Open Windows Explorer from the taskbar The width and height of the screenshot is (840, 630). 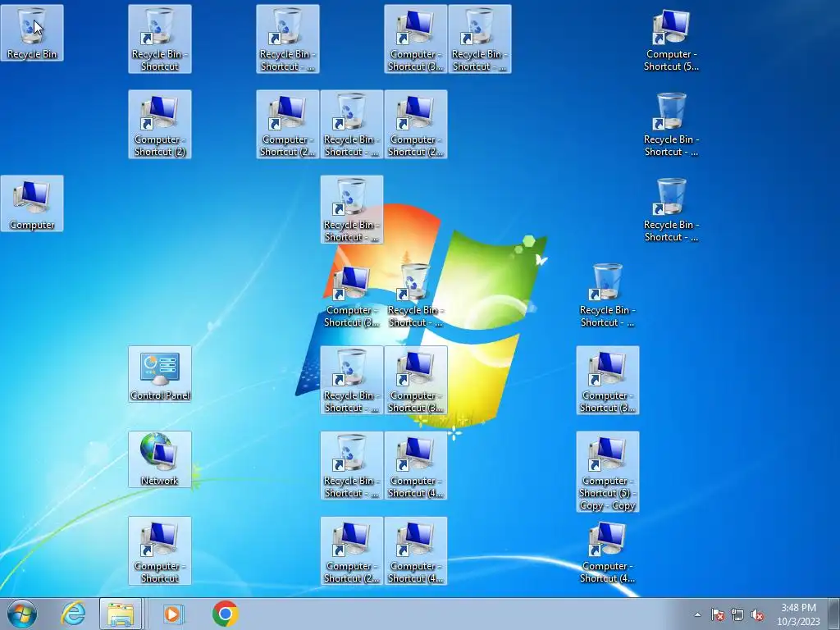(x=121, y=614)
